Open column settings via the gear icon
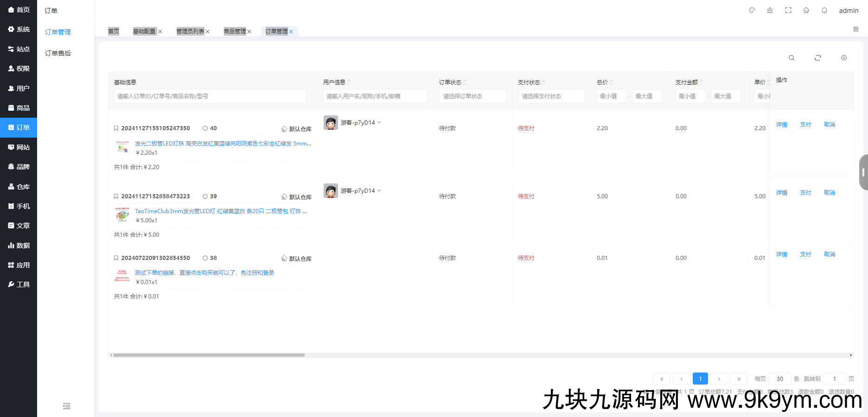 (844, 57)
